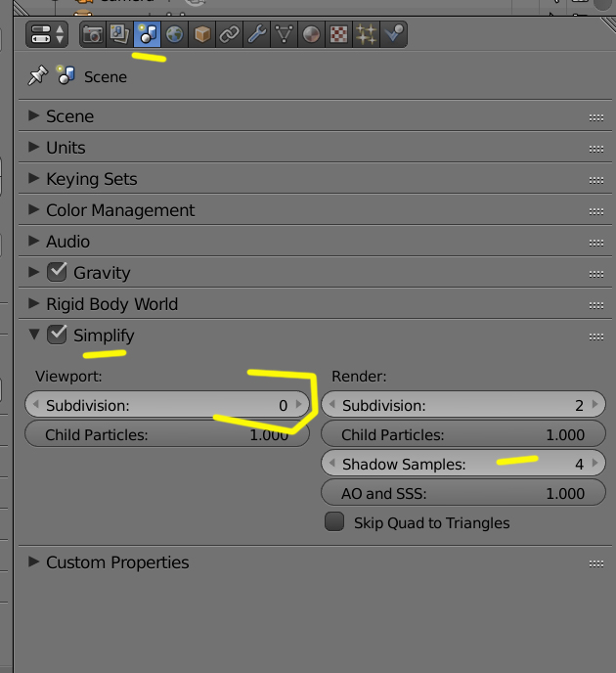Click the Viewport Child Particles field

(166, 435)
